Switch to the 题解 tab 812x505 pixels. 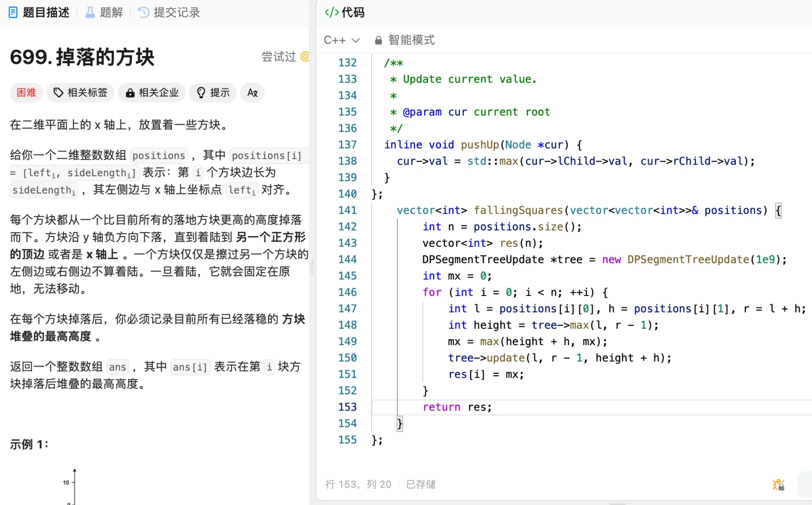pos(104,13)
